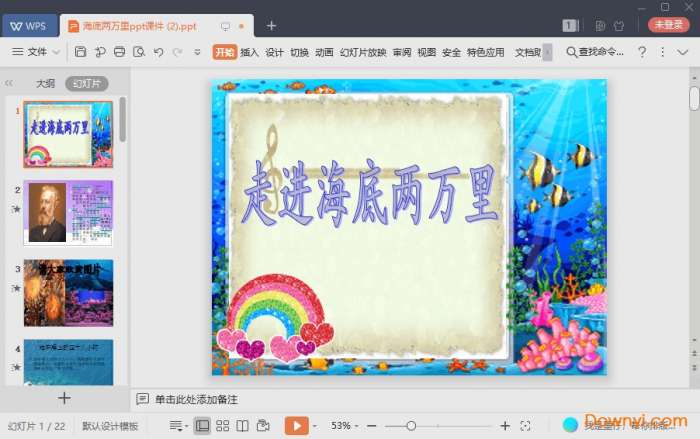Viewport: 700px width, 439px height.
Task: Add a new slide with plus button
Action: [64, 398]
